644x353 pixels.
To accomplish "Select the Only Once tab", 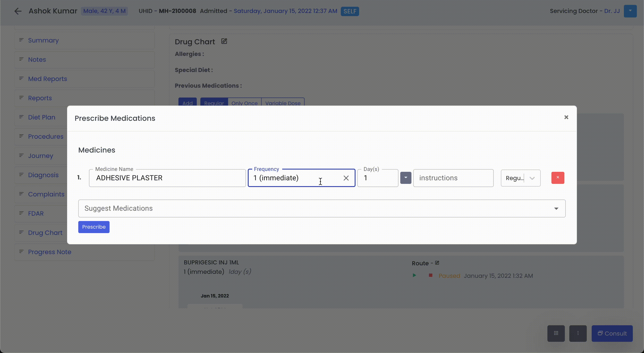I will [244, 103].
